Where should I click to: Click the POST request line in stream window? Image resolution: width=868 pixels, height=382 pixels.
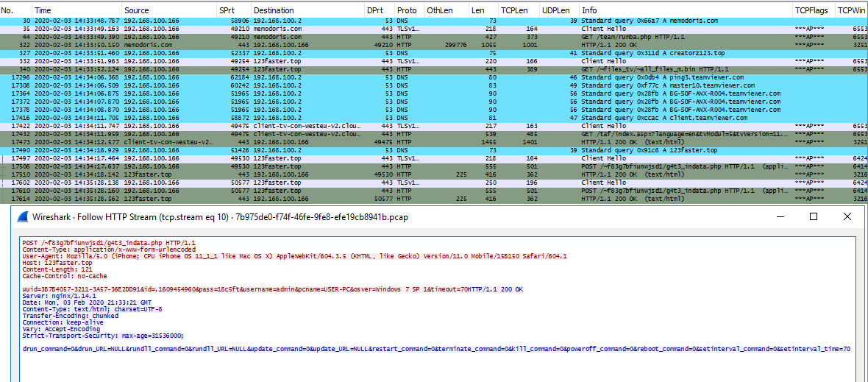tap(109, 243)
